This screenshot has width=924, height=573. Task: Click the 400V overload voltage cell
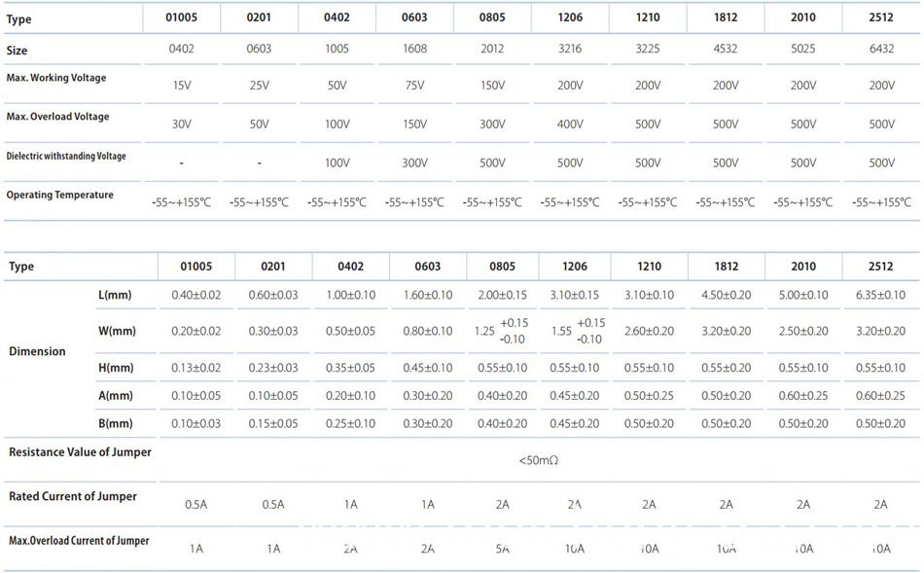click(x=570, y=125)
